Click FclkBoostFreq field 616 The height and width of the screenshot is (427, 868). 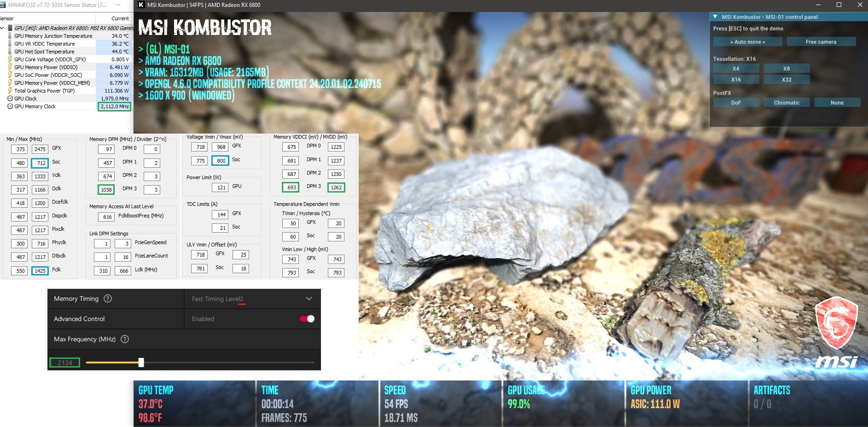click(x=106, y=217)
